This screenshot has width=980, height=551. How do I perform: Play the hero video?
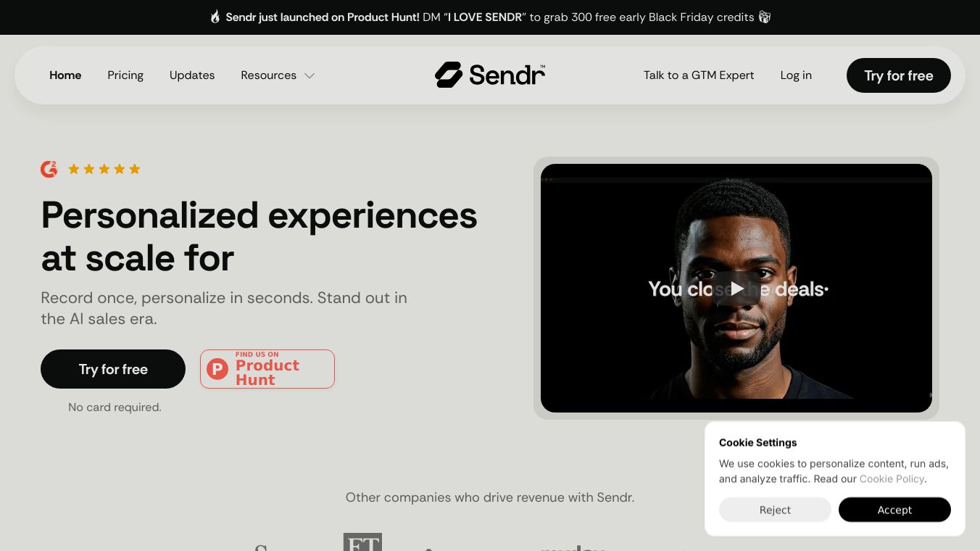736,289
